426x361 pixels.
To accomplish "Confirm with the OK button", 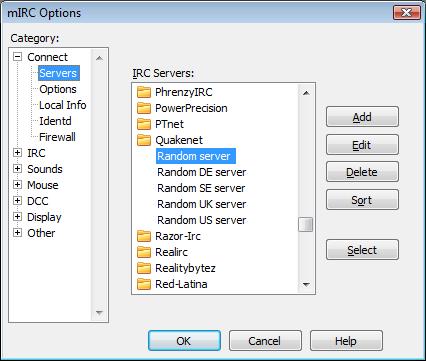I will tap(184, 341).
